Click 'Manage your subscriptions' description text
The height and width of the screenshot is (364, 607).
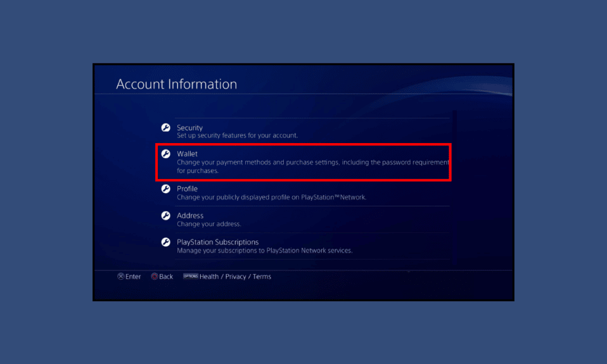(x=265, y=251)
